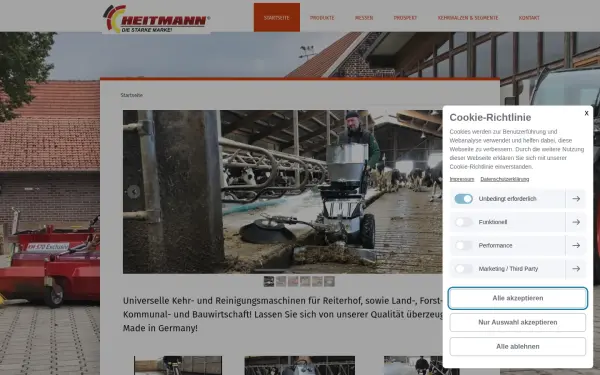Click Nur Auswahl akzeptieren button
The width and height of the screenshot is (600, 375).
[x=517, y=322]
